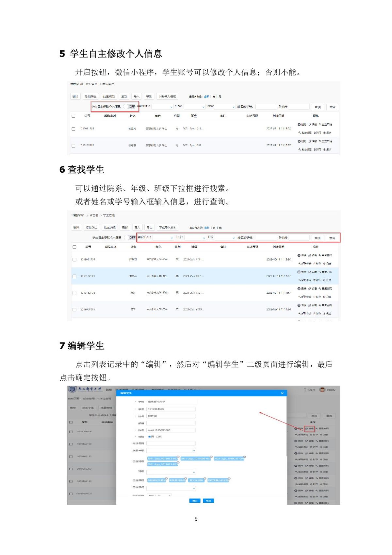392x555 pixels.
Task: Remove the 现代仪器分析实验 course tag
Action: 229,478
